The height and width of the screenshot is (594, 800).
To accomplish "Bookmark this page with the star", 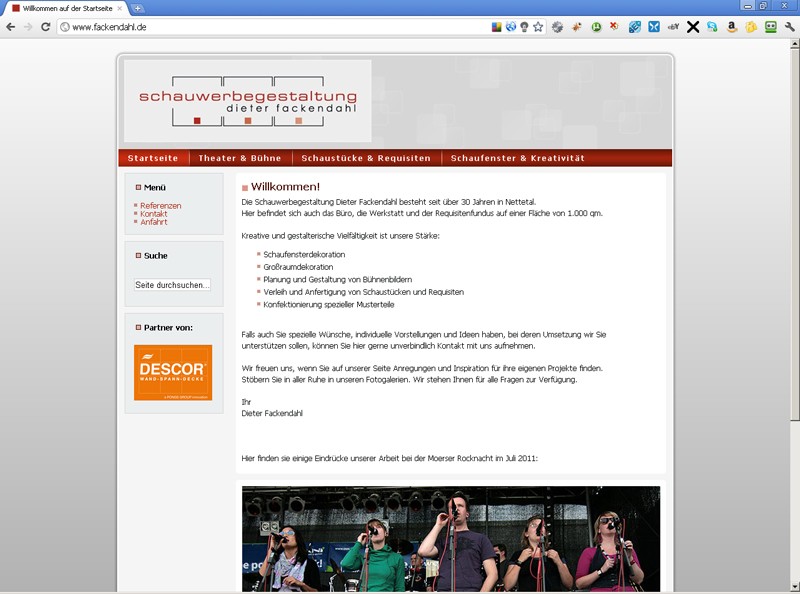I will pos(538,27).
